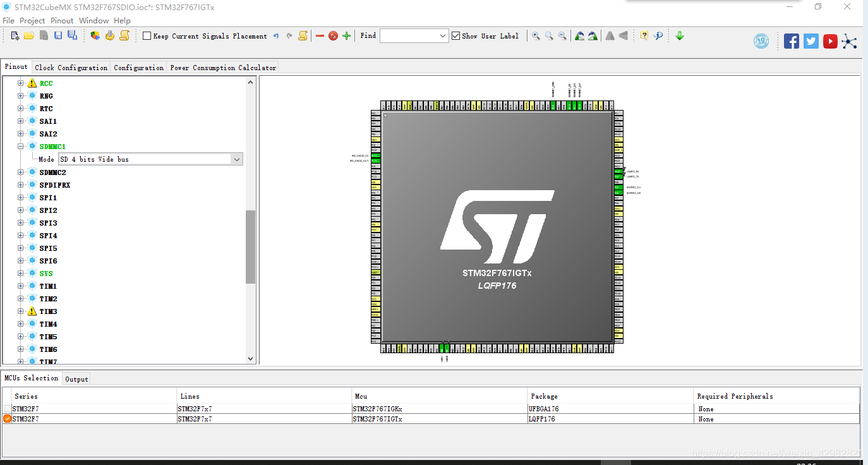Expand the SDMMC2 tree node
The width and height of the screenshot is (868, 465).
tap(20, 172)
